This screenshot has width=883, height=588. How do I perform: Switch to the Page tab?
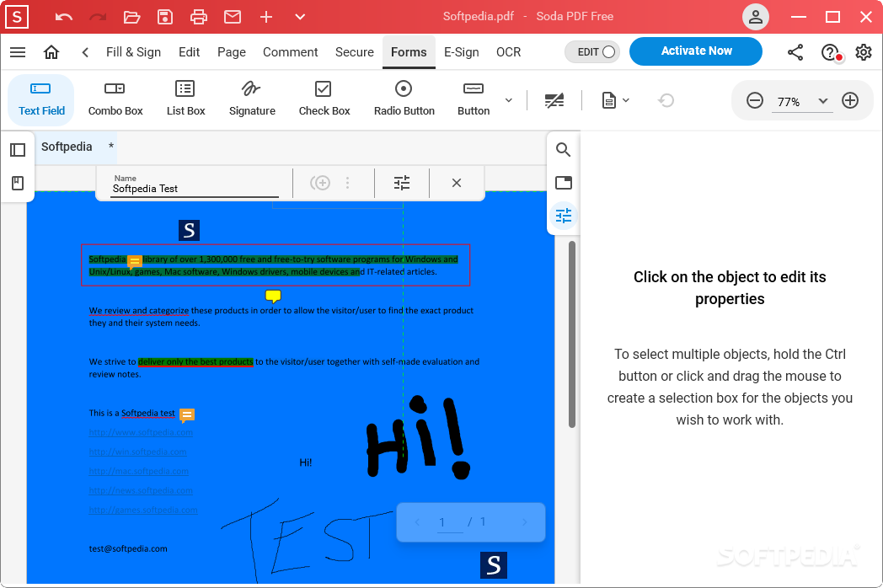pyautogui.click(x=232, y=52)
